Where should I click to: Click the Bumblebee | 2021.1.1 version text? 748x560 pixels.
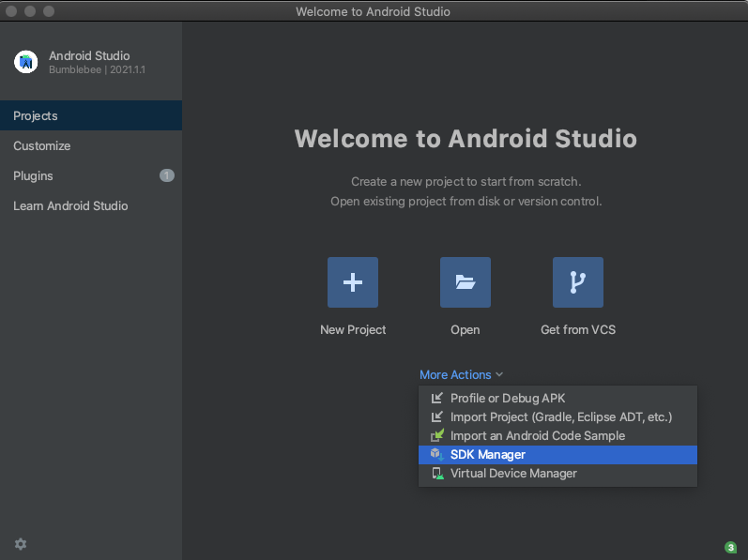pos(98,69)
